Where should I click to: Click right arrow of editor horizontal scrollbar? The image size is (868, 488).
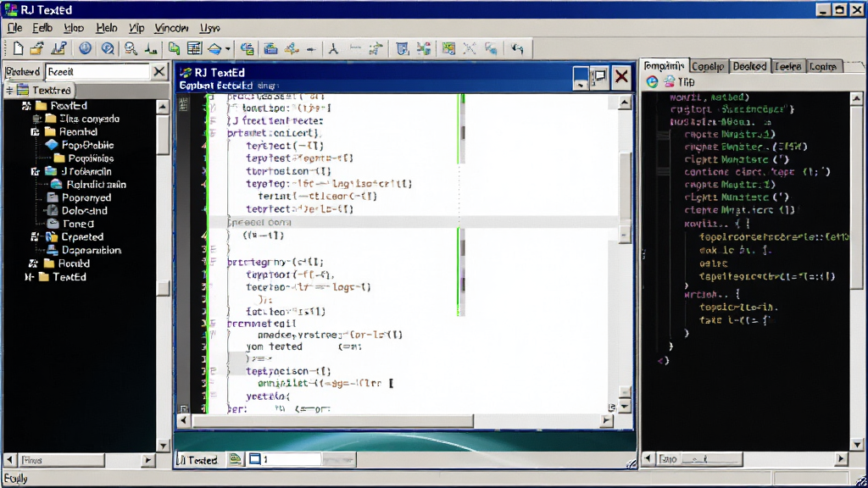coord(607,420)
